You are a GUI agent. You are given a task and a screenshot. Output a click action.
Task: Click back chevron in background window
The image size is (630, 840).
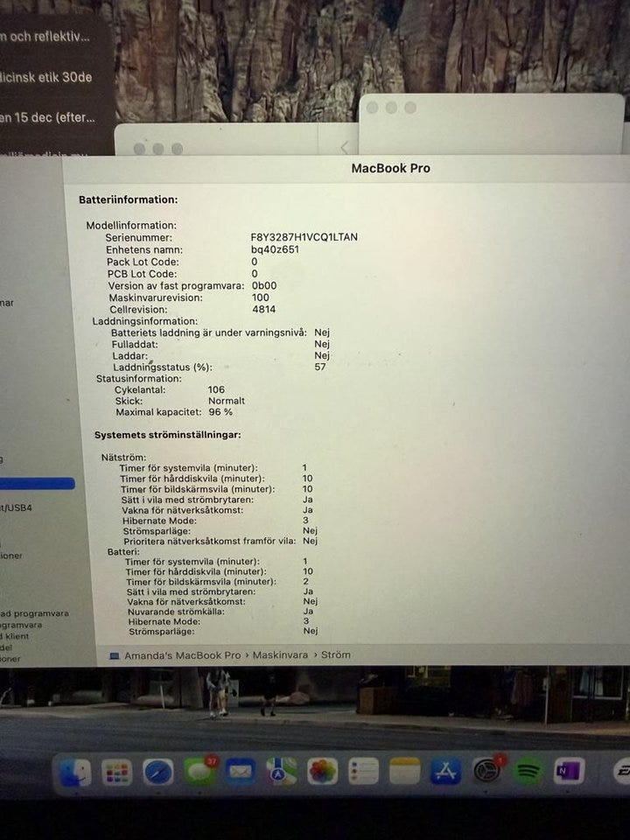tap(345, 147)
